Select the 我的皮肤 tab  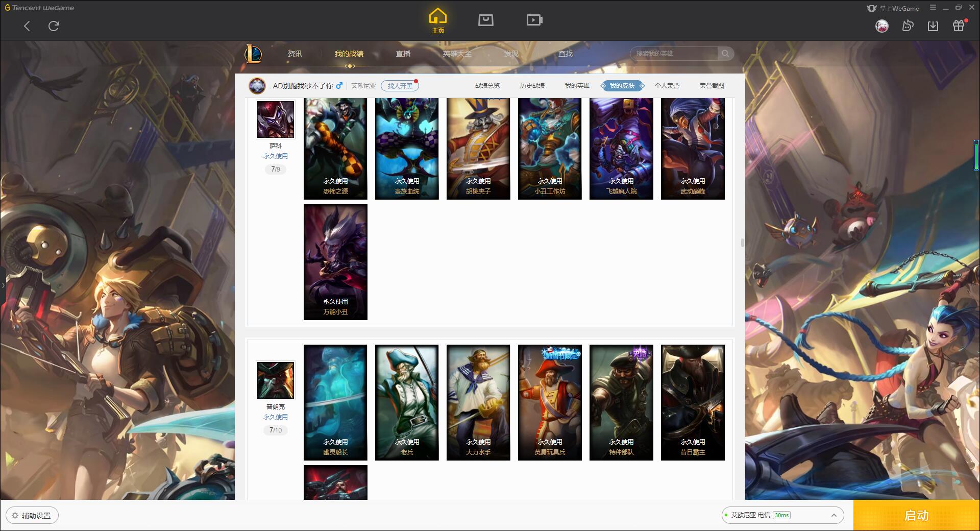622,86
